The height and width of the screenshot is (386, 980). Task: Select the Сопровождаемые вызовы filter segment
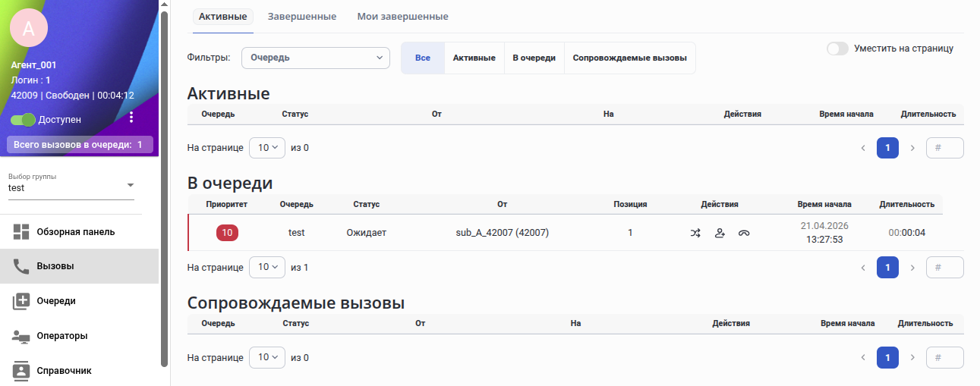(630, 58)
